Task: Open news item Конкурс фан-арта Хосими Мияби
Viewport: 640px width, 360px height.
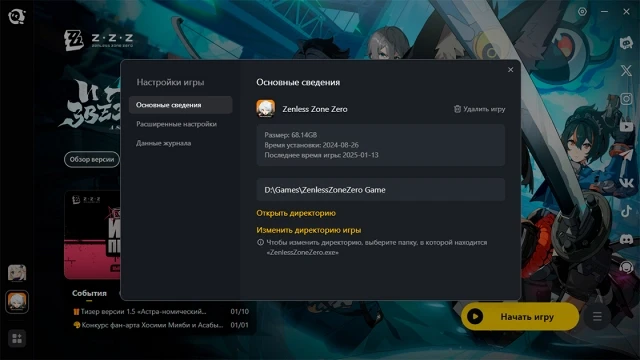Action: (149, 325)
